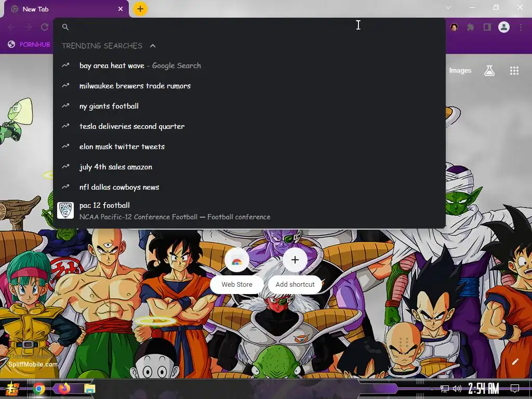Select elon musk twitter tweets suggestion

click(x=249, y=147)
